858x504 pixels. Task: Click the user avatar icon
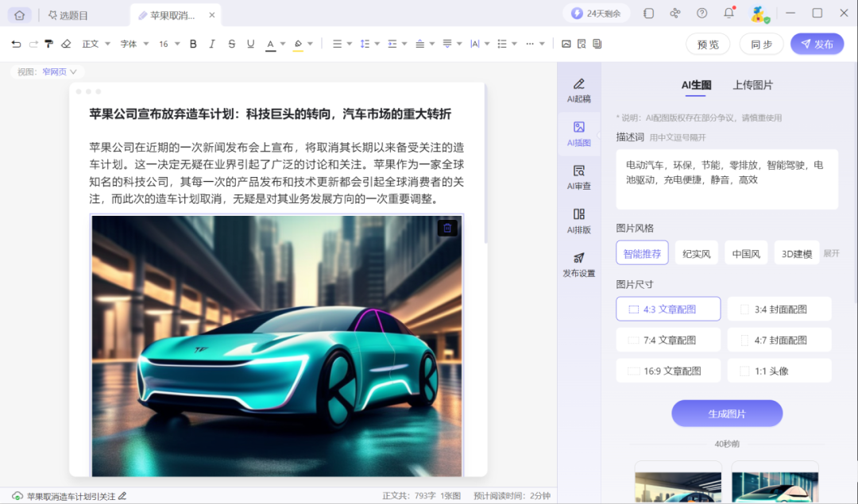[759, 13]
